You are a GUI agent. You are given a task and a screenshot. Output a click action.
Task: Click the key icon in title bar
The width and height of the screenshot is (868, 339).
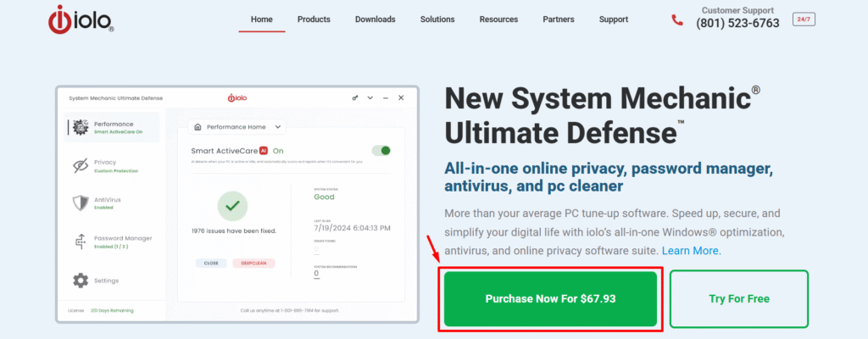[354, 98]
